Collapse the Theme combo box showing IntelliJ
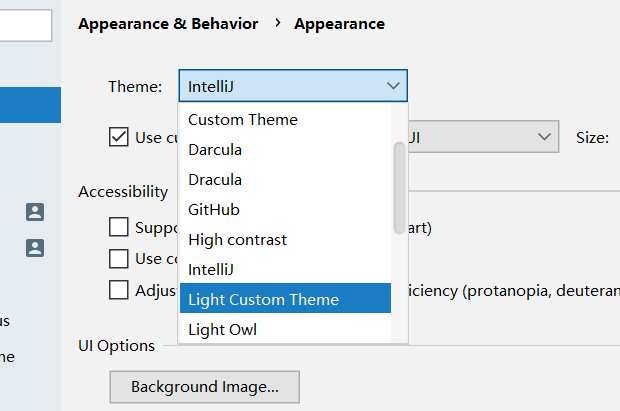This screenshot has width=620, height=411. pos(293,86)
